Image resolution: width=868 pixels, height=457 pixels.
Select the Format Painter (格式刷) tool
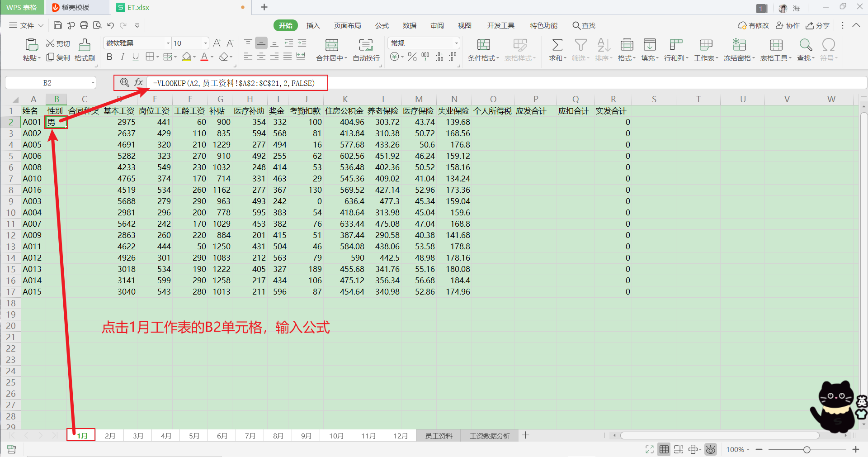(x=85, y=50)
